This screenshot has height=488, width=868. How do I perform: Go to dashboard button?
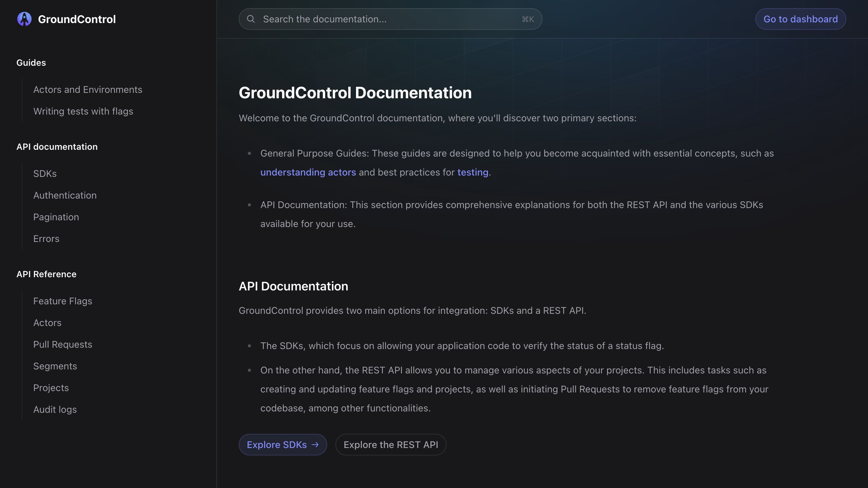click(801, 19)
